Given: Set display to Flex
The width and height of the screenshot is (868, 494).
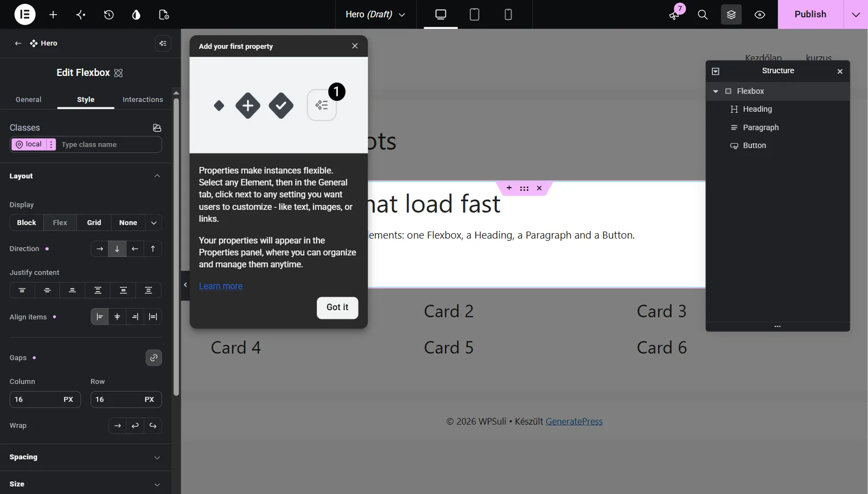Looking at the screenshot, I should 60,223.
